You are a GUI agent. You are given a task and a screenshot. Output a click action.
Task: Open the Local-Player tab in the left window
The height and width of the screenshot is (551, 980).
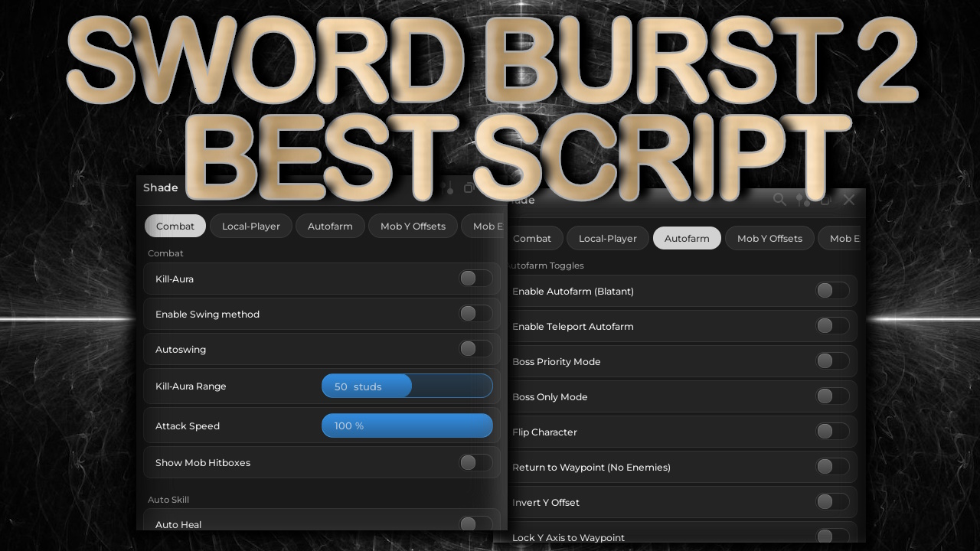(x=250, y=226)
